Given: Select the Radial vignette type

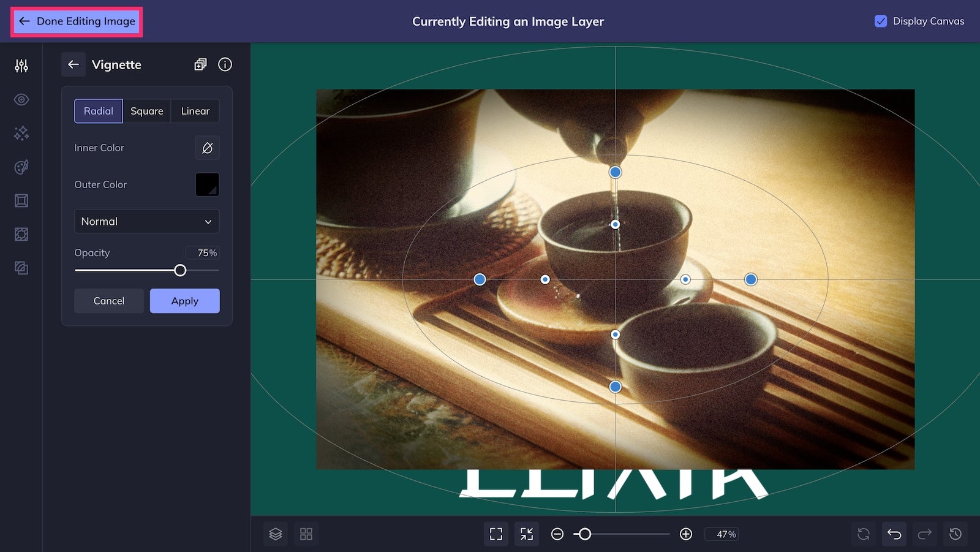Looking at the screenshot, I should tap(99, 111).
